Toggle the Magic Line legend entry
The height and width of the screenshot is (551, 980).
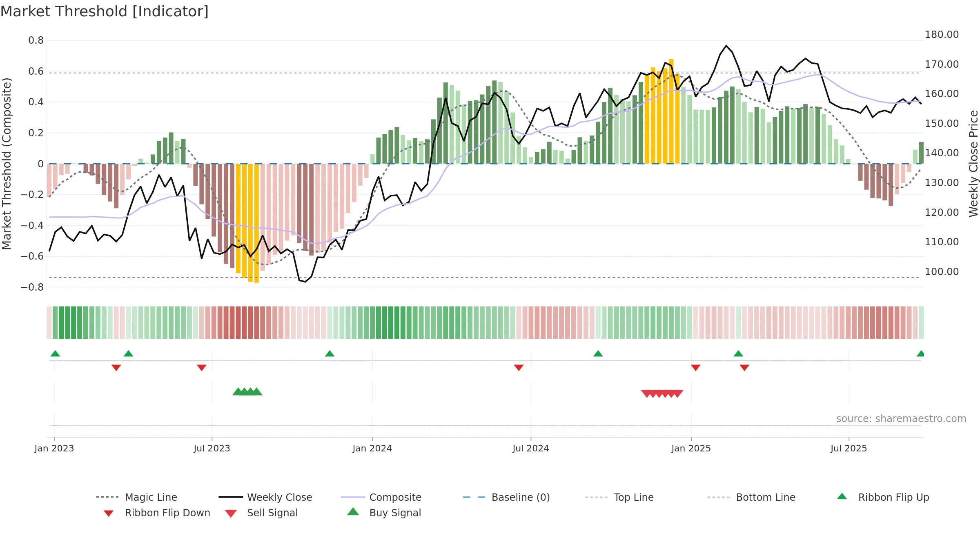[137, 497]
